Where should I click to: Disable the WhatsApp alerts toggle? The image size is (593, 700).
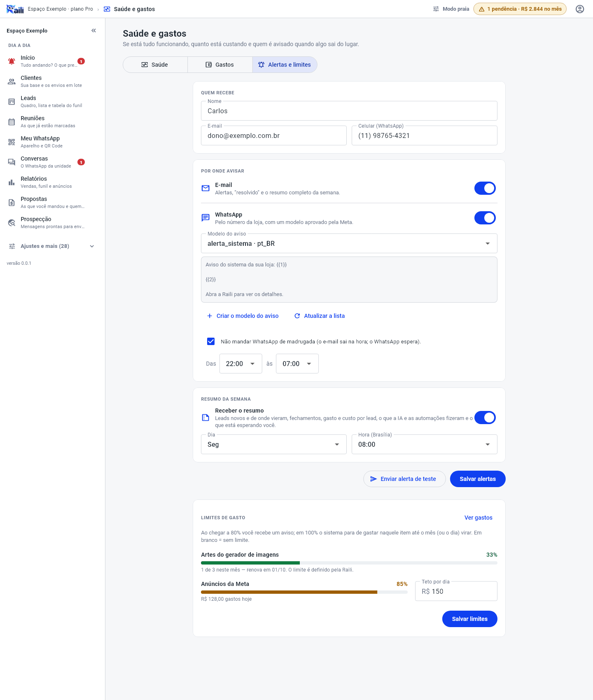point(485,218)
